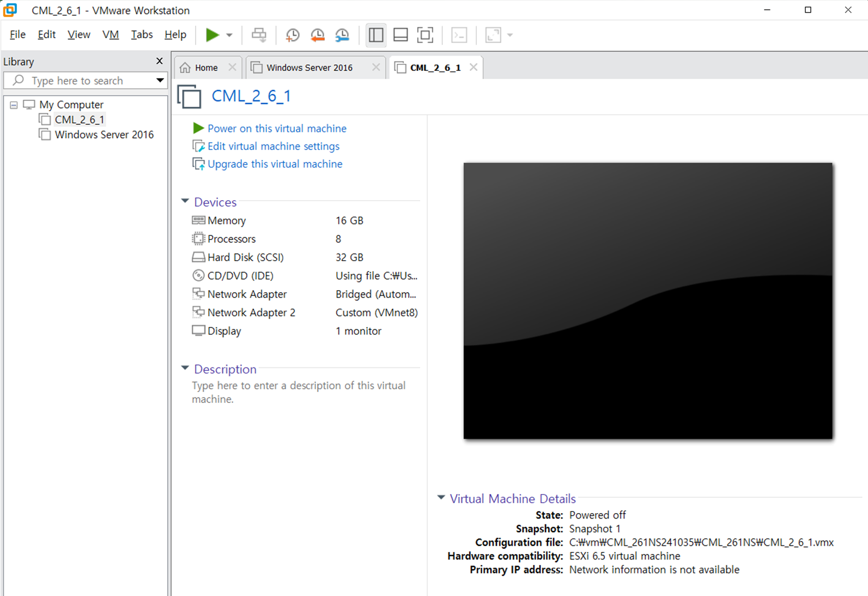Click the Revert to snapshot toolbar icon
The image size is (868, 596).
(317, 35)
